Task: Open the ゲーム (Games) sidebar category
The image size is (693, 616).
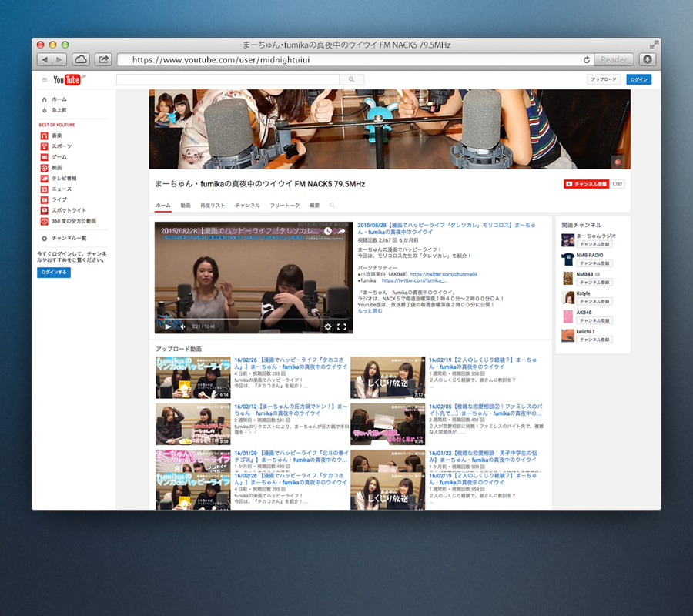Action: [59, 157]
